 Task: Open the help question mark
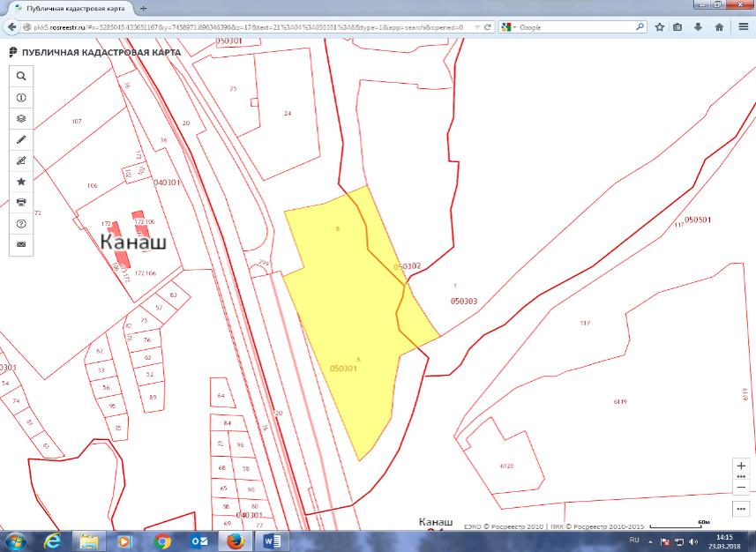pyautogui.click(x=21, y=223)
